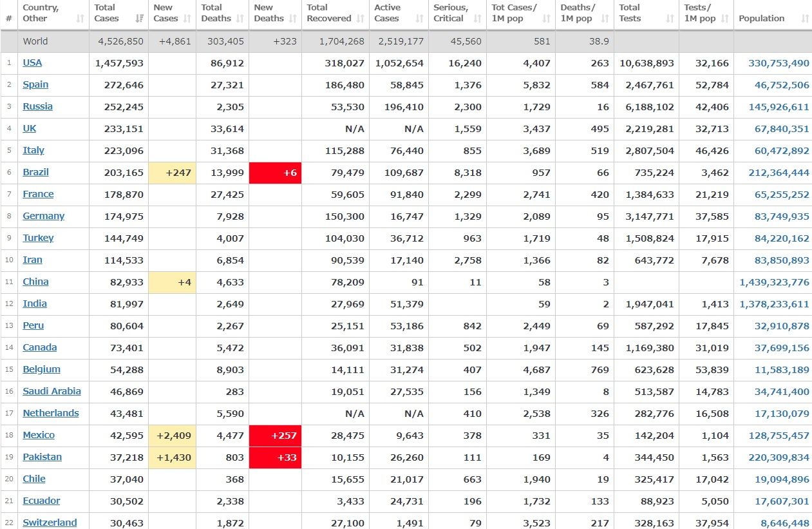Image resolution: width=812 pixels, height=529 pixels.
Task: Open the USA country link
Action: pyautogui.click(x=32, y=63)
